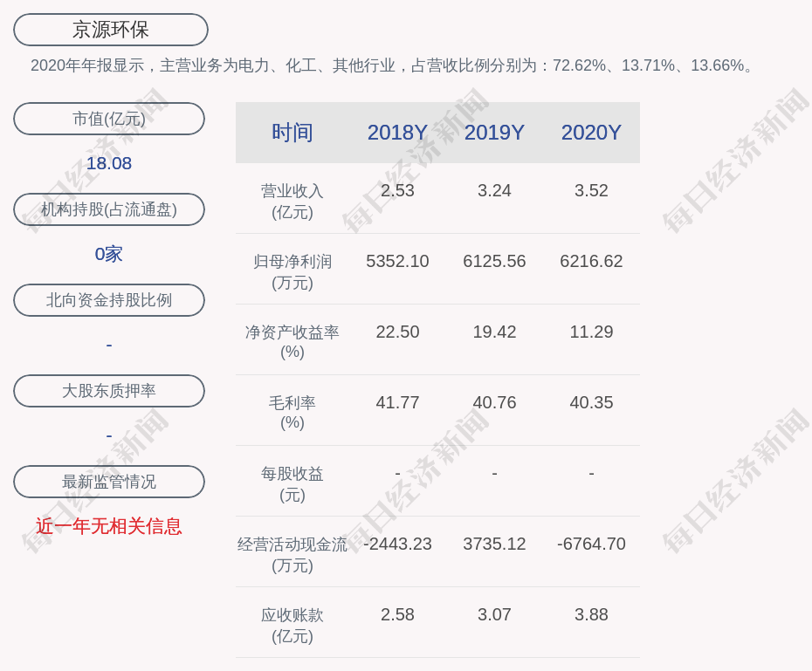Select the 北向资金持股比例 pill
The width and height of the screenshot is (812, 671).
coord(109,300)
